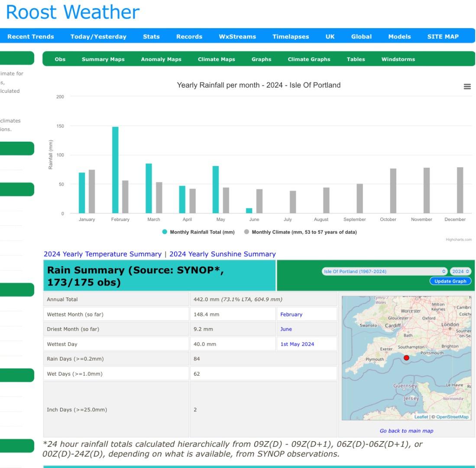Open 2024 Yearly Sunshine Summary link

[222, 254]
